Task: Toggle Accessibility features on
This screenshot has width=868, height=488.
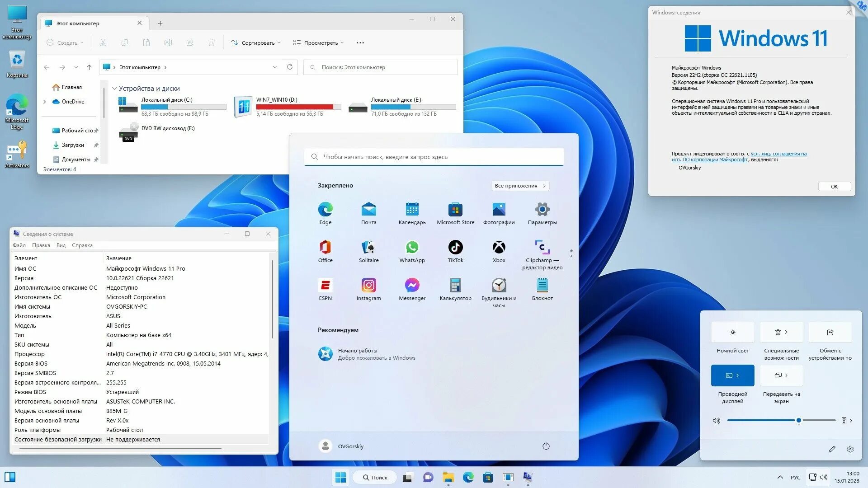Action: 777,332
